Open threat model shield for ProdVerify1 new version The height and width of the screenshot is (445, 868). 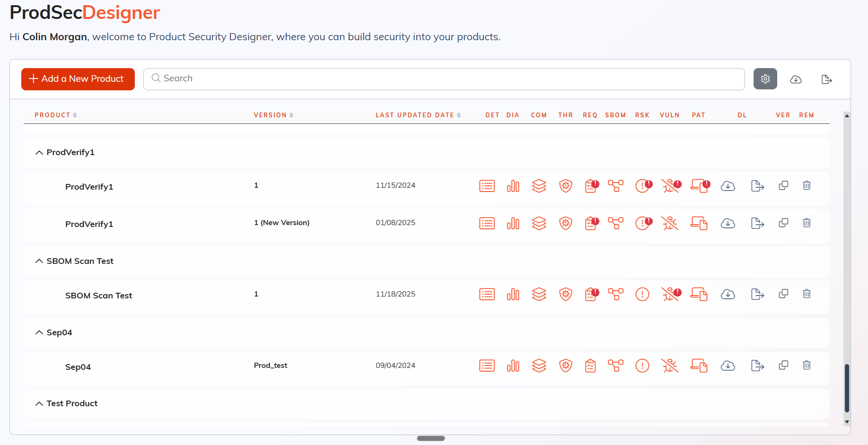[565, 223]
